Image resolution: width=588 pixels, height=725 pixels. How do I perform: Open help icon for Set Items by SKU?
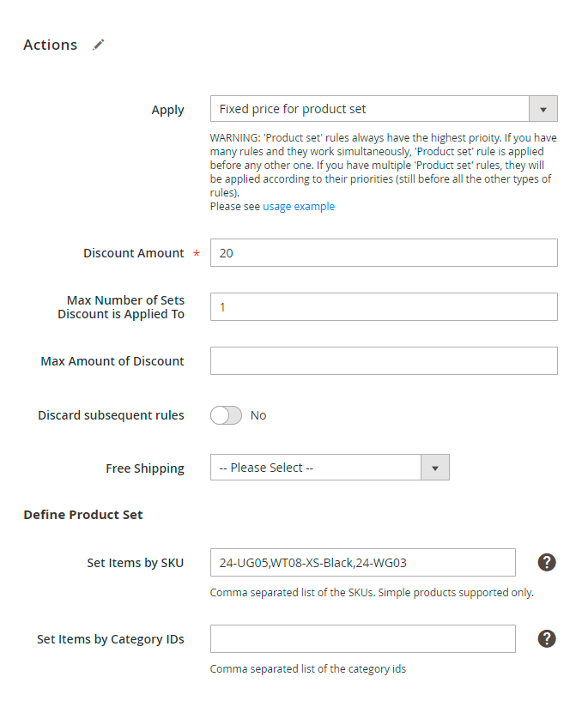[547, 562]
